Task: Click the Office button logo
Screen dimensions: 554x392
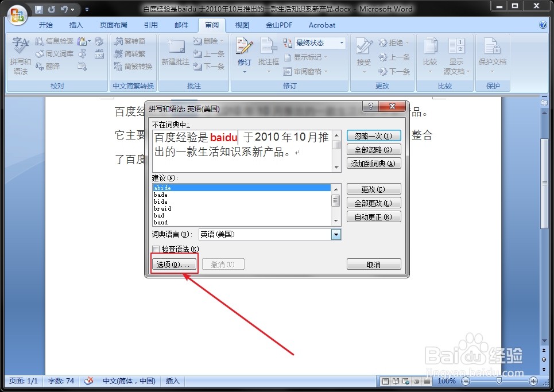Action: [x=17, y=15]
